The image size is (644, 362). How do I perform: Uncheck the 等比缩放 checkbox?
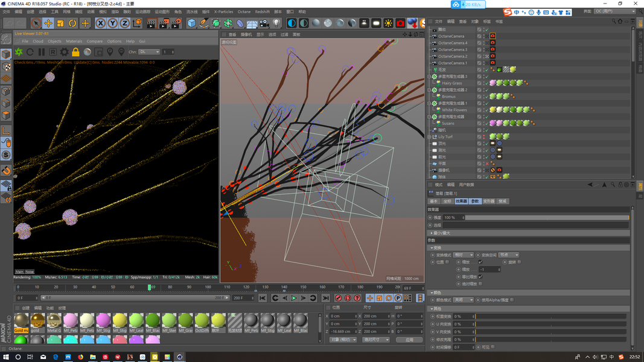(x=480, y=277)
